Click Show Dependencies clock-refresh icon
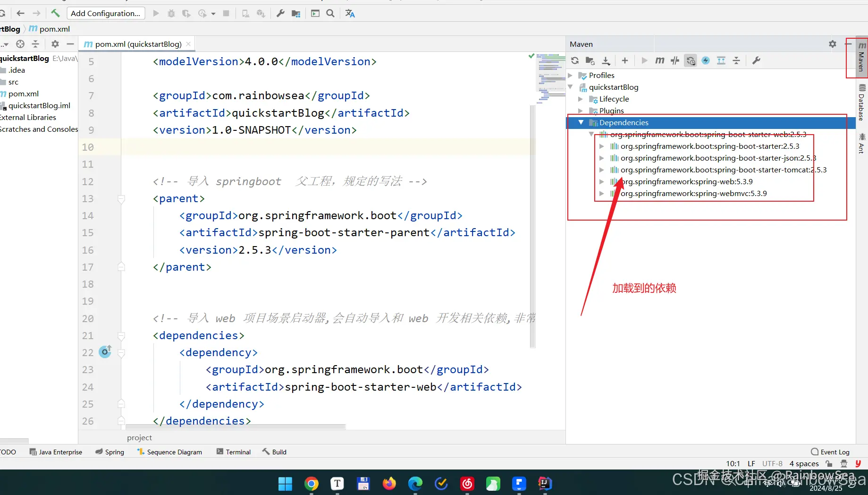 tap(691, 60)
